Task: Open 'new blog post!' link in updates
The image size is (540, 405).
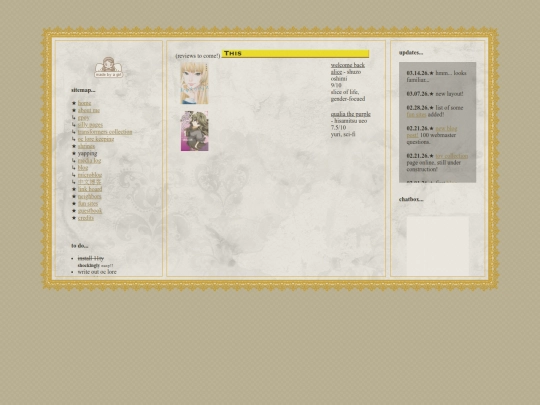Action: 432,132
